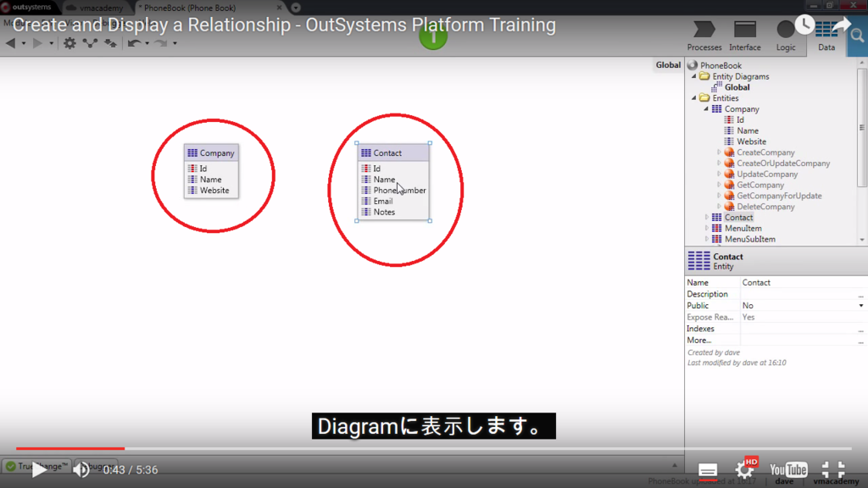Open Description property editor ellipsis
This screenshot has width=868, height=488.
[861, 294]
